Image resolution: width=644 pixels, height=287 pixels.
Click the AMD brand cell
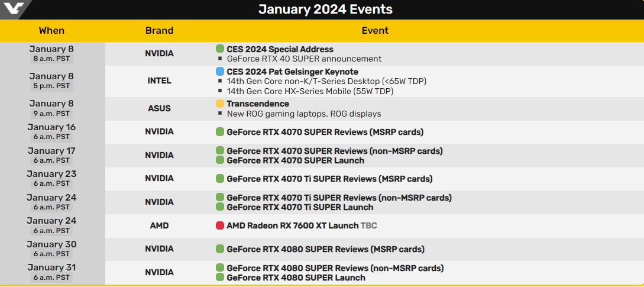point(159,225)
